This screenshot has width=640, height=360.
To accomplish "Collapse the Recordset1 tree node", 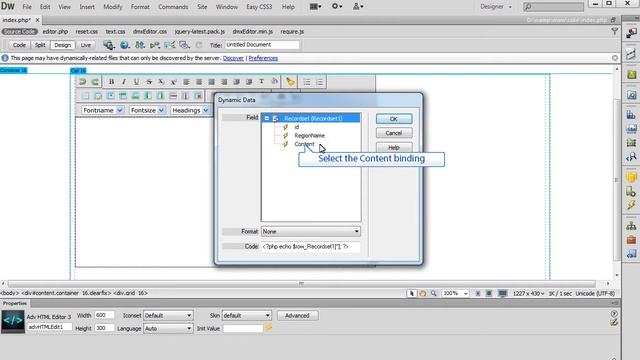I will point(267,118).
